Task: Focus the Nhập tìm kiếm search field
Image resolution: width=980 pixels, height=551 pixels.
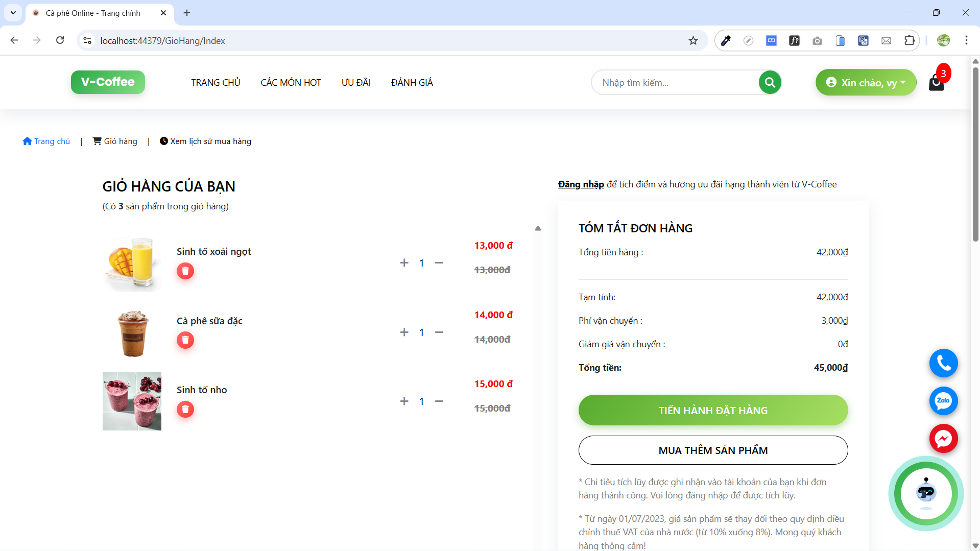Action: pyautogui.click(x=674, y=83)
